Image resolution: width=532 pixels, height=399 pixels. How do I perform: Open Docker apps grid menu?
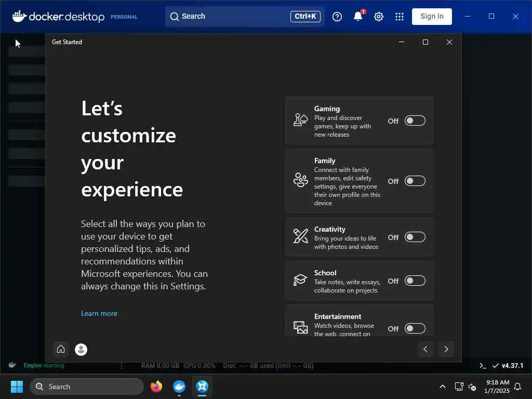click(400, 17)
